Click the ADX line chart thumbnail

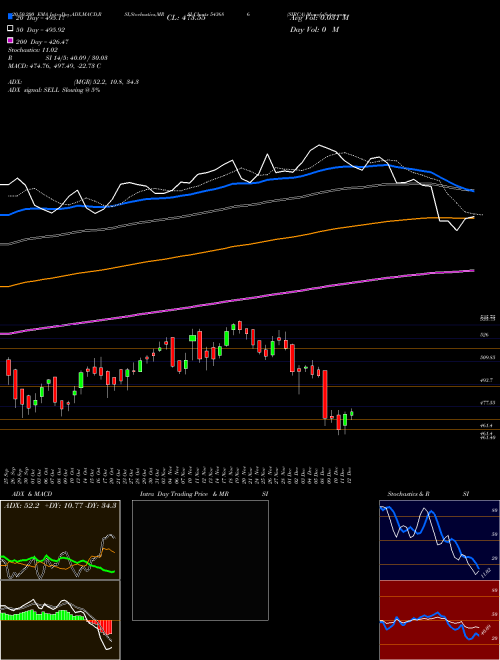click(x=60, y=540)
